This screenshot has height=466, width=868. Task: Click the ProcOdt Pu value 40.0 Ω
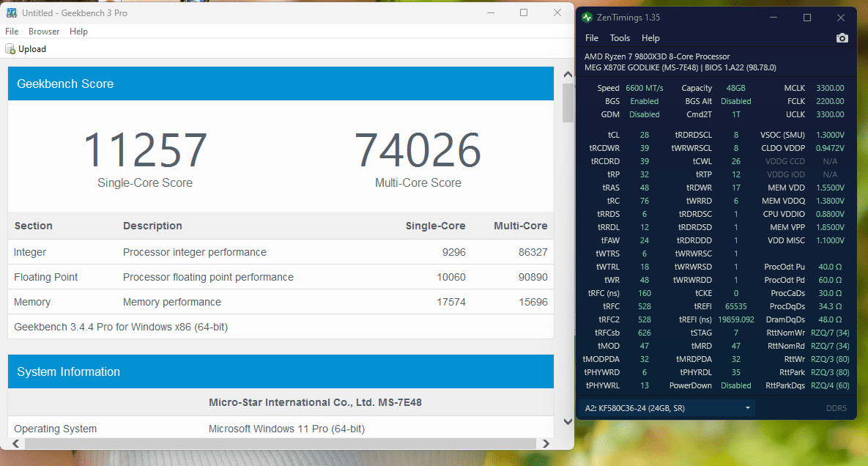tap(830, 267)
